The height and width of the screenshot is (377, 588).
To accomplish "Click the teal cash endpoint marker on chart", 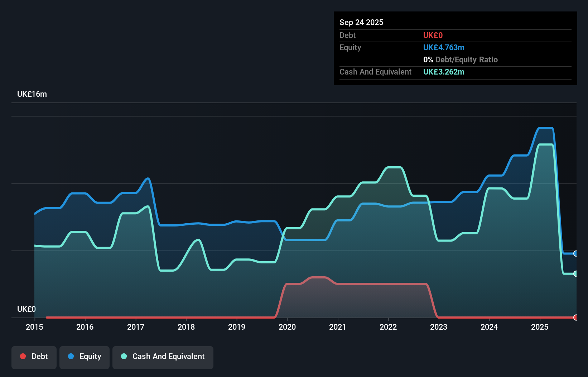I will pos(575,274).
